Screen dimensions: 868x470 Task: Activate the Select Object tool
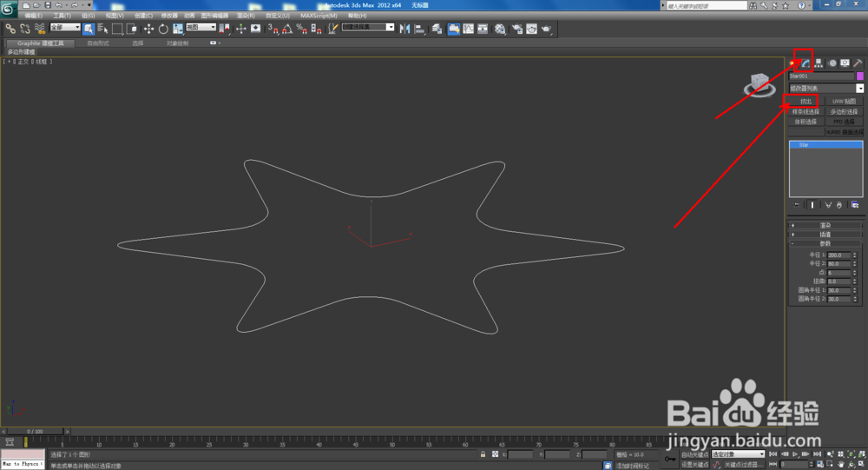(89, 29)
